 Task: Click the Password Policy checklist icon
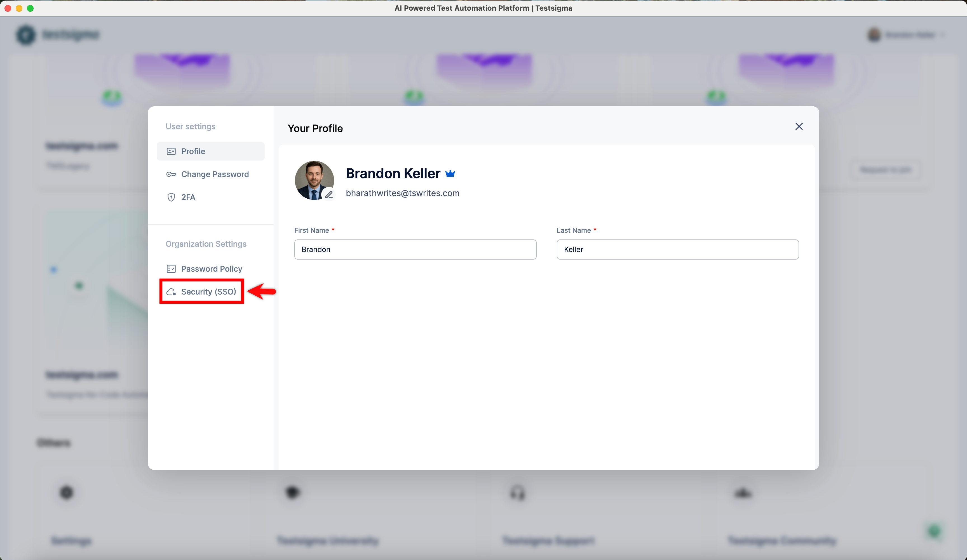tap(171, 269)
